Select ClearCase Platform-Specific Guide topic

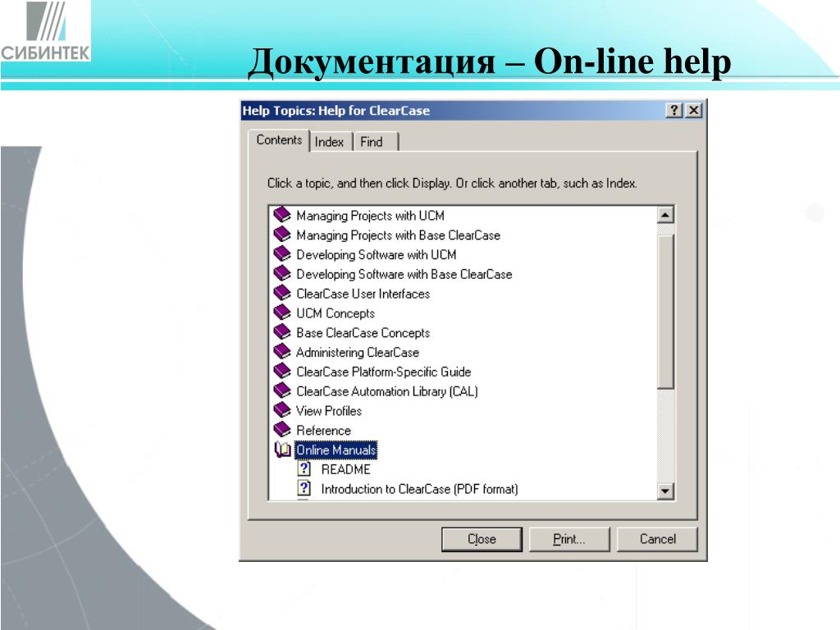pos(384,372)
